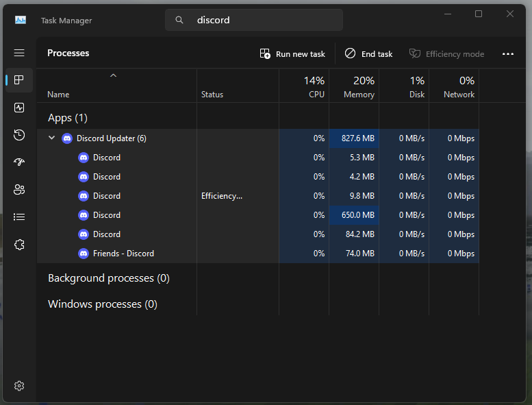
Task: Click the Run new task icon
Action: point(265,53)
